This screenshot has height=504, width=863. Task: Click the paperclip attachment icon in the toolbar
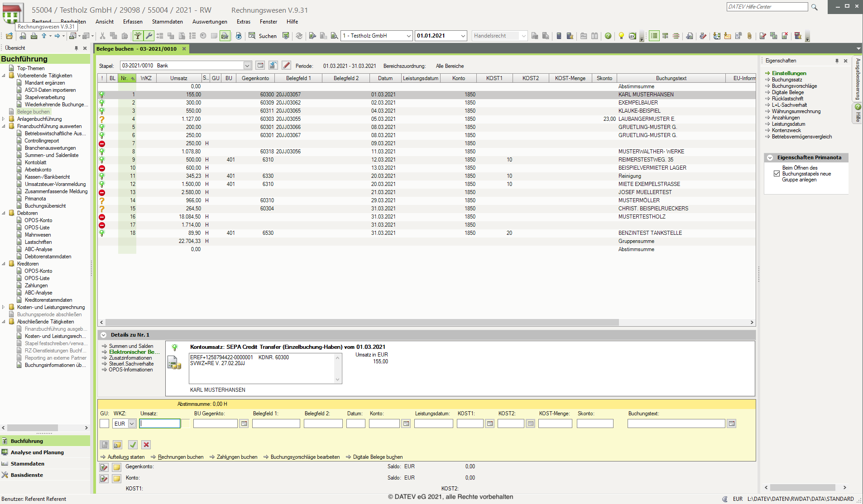[749, 36]
